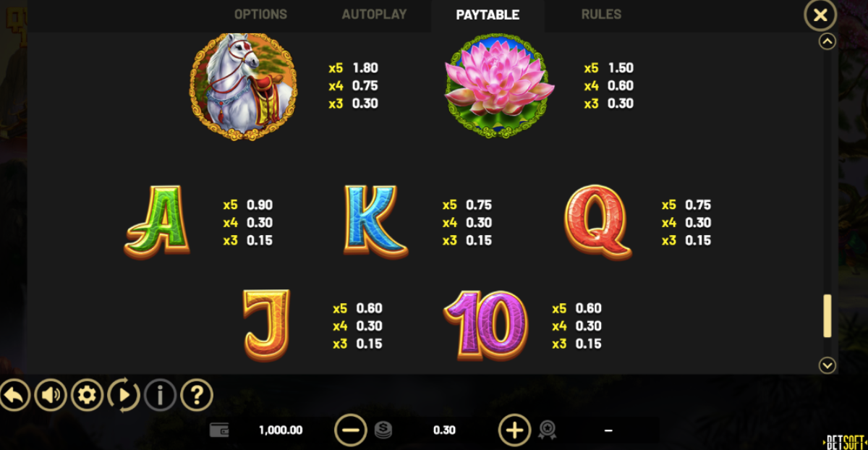Open the RULES tab
This screenshot has width=868, height=450.
click(x=601, y=14)
